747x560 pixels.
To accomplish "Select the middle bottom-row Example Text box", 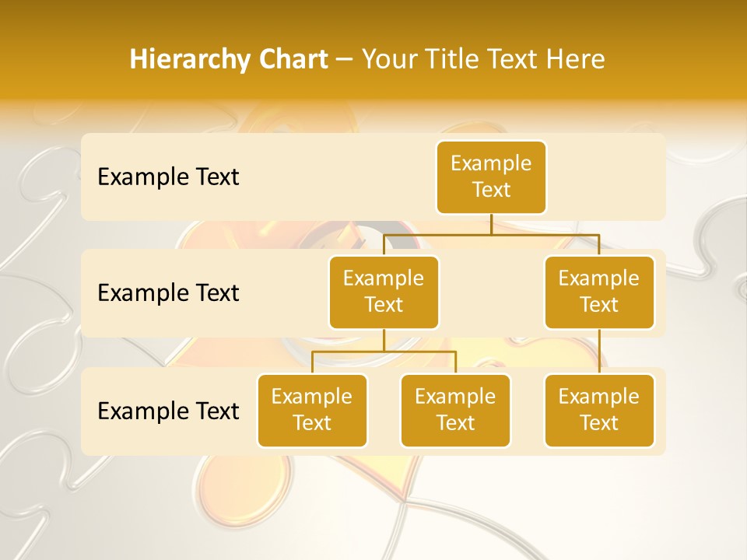I will (455, 411).
